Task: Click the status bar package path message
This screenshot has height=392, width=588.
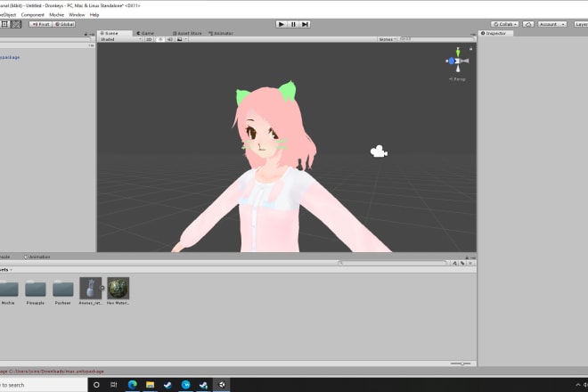Action: (53, 372)
